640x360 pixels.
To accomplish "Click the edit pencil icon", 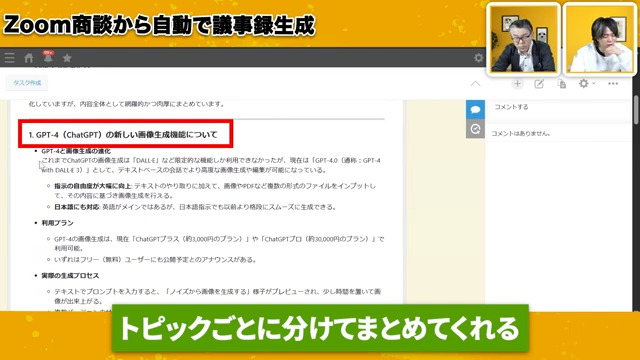I will [539, 84].
